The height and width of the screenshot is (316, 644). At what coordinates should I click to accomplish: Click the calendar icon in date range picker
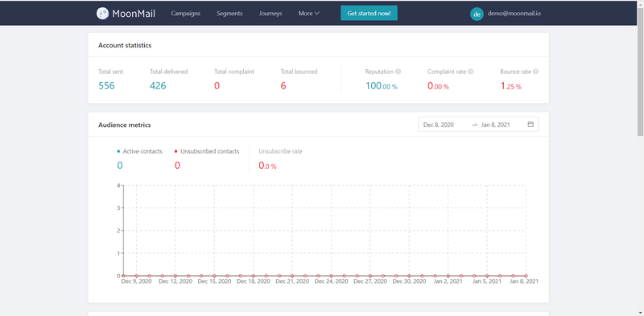(x=530, y=125)
